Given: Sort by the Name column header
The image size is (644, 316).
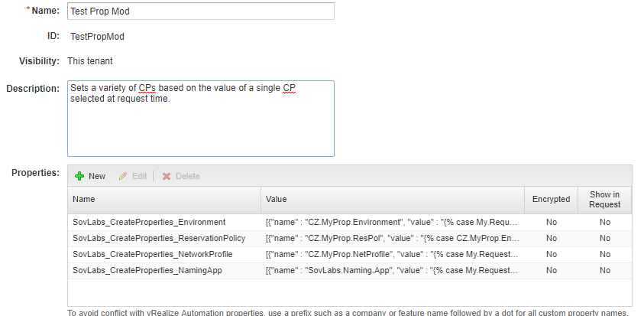Looking at the screenshot, I should (163, 199).
